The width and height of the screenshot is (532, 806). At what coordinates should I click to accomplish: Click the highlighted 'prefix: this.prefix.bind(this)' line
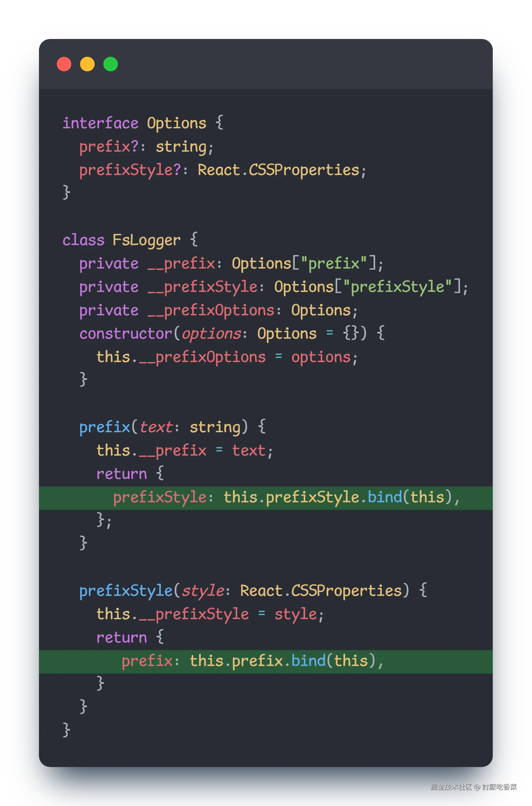(x=266, y=662)
